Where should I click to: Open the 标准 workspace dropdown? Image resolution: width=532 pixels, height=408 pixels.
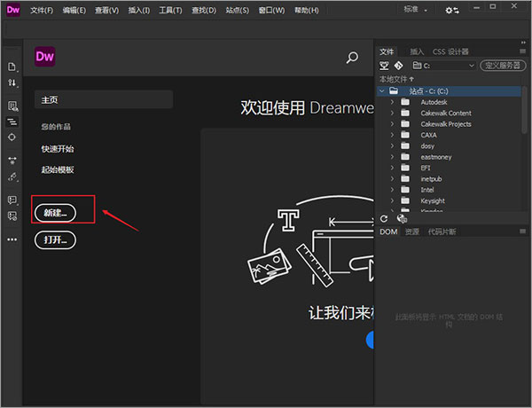415,10
